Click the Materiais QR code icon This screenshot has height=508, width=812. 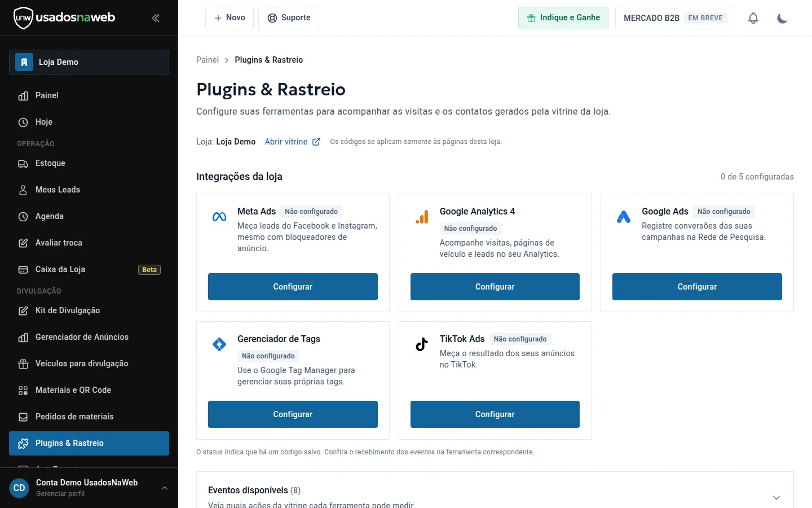23,391
